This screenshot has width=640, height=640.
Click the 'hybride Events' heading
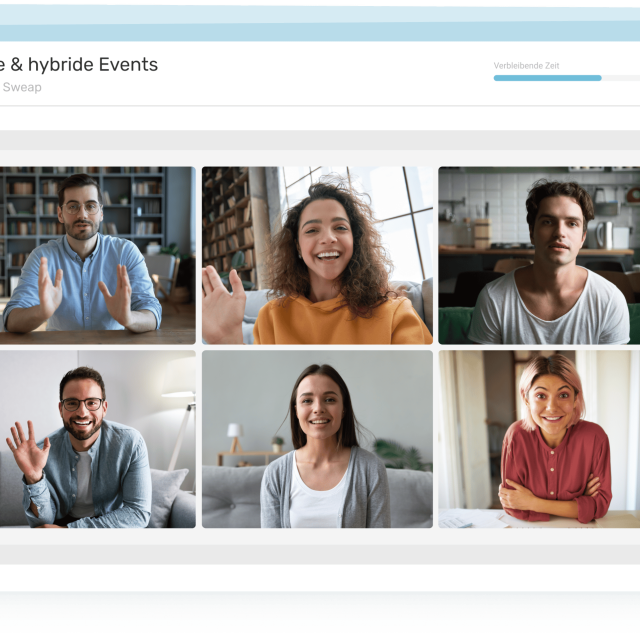93,64
